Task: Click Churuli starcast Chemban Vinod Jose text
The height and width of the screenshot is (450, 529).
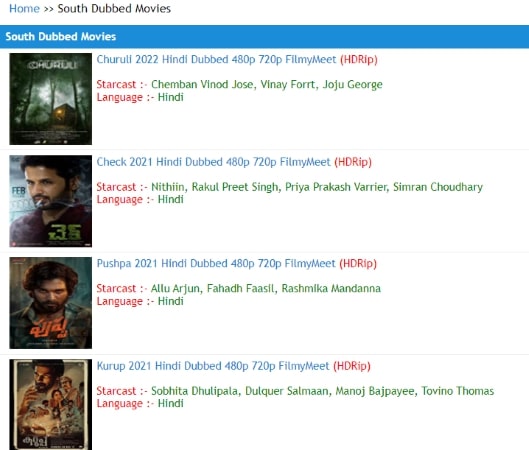Action: coord(202,84)
